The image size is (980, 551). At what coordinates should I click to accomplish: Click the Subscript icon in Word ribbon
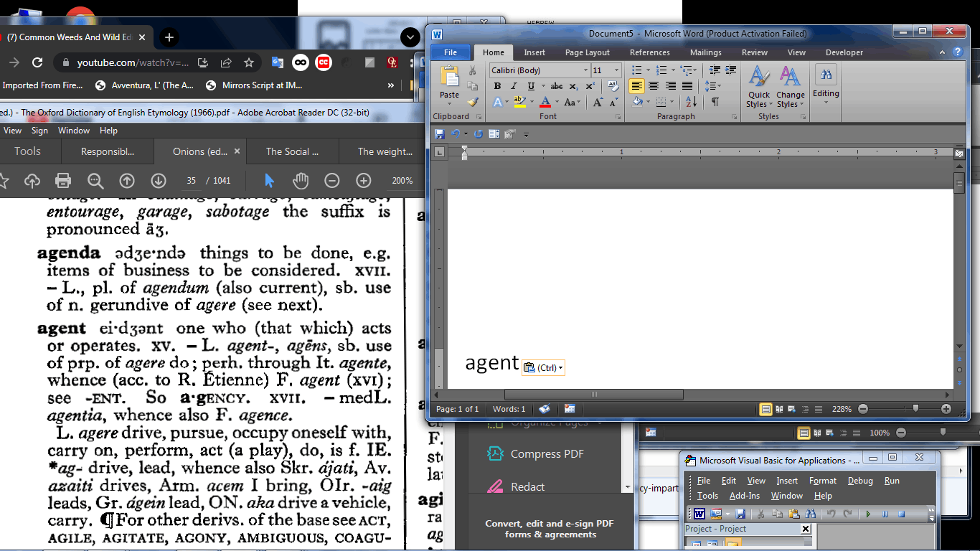pyautogui.click(x=574, y=86)
